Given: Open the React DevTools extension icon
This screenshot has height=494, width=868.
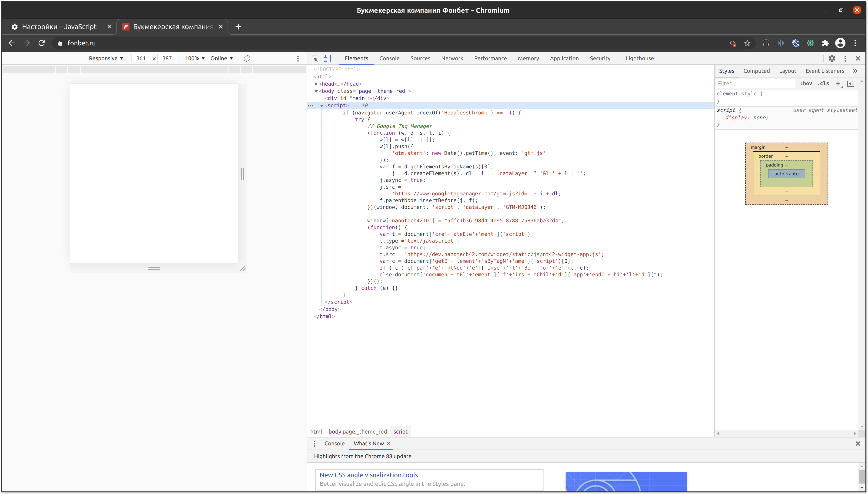Looking at the screenshot, I should [x=810, y=43].
